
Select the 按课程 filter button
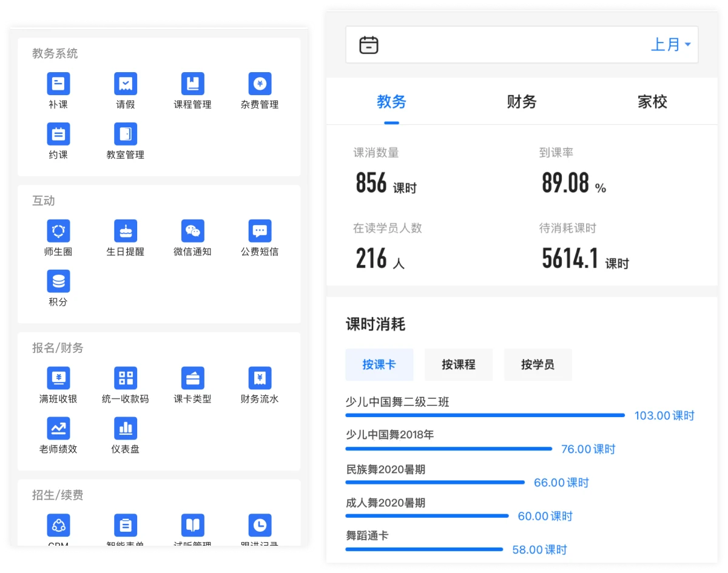[x=459, y=364]
